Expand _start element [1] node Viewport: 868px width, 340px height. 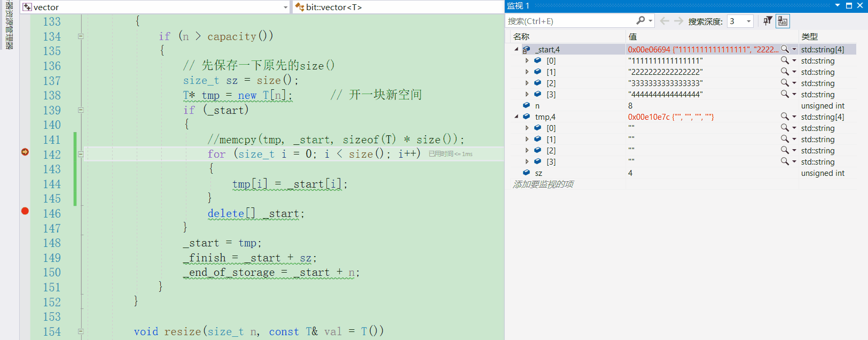point(527,72)
